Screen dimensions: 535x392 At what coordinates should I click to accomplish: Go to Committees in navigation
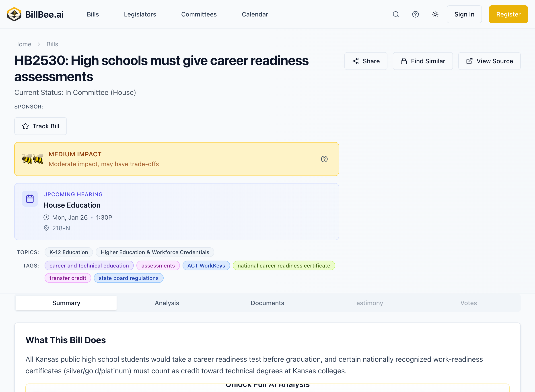coord(199,14)
